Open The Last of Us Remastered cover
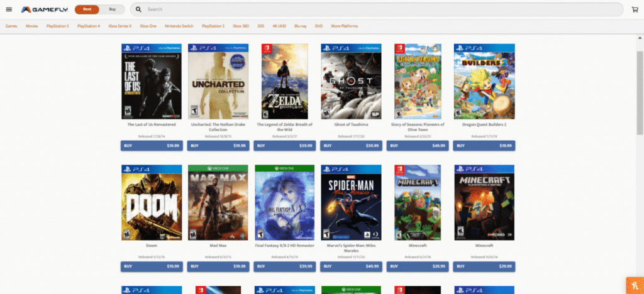This screenshot has width=644, height=294. pyautogui.click(x=152, y=82)
